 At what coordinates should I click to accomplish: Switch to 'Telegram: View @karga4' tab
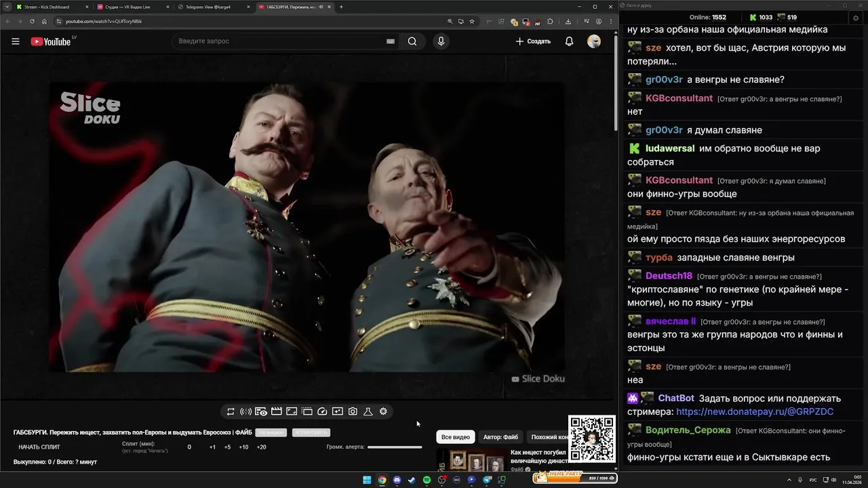click(214, 7)
